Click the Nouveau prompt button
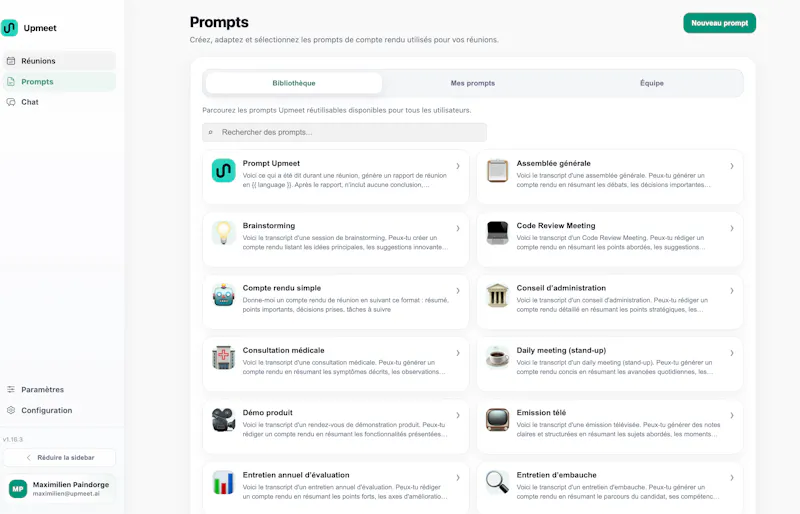This screenshot has height=514, width=800. [719, 23]
